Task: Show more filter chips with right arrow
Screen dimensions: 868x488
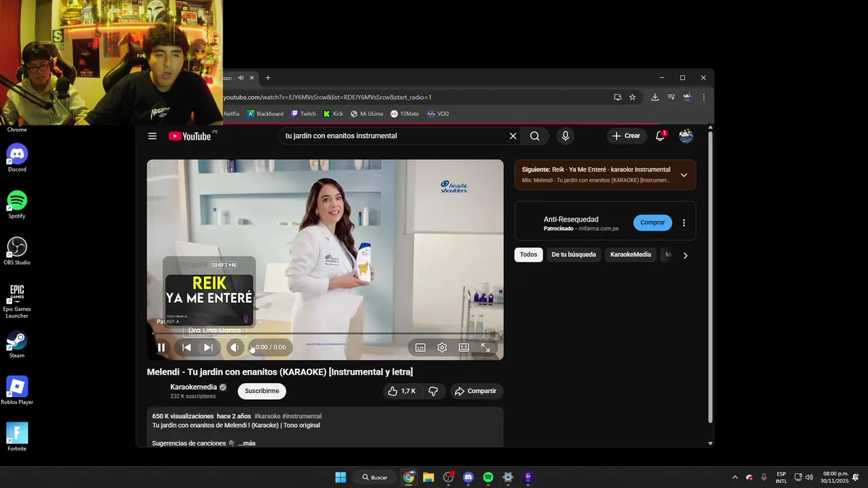Action: (685, 256)
